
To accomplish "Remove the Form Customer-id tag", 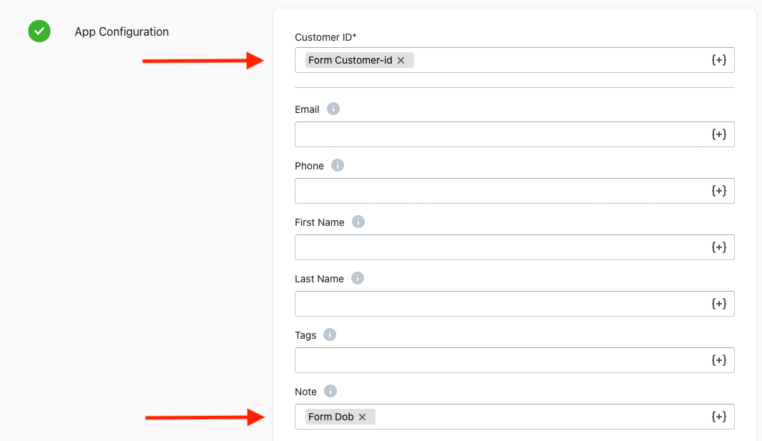I will pos(401,60).
